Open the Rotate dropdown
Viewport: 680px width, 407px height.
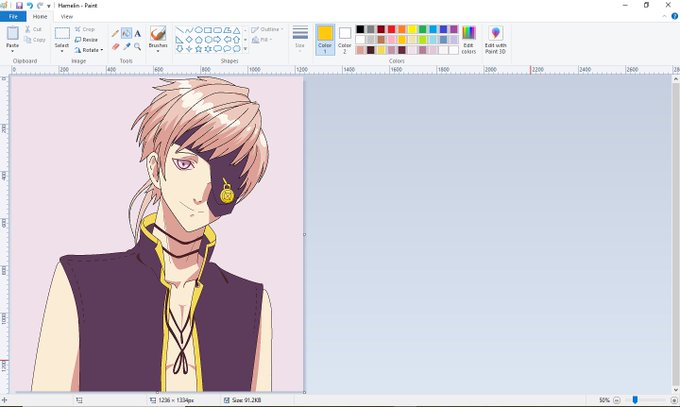[89, 50]
